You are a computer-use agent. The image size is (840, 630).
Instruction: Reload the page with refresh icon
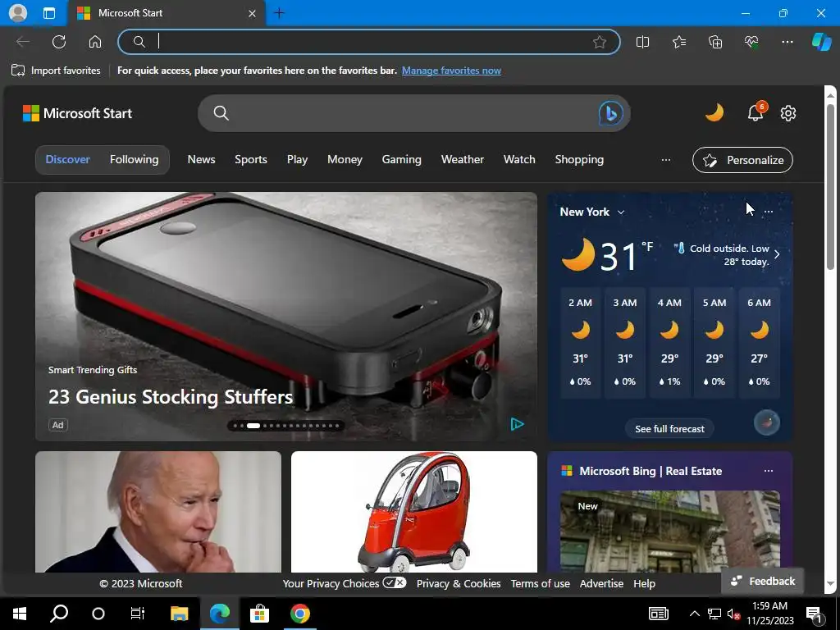point(59,42)
